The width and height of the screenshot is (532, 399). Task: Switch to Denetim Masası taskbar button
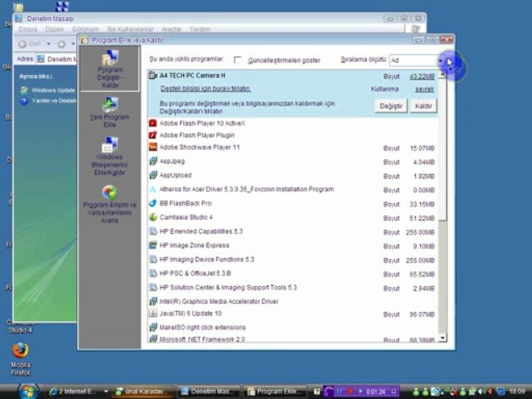coord(209,392)
